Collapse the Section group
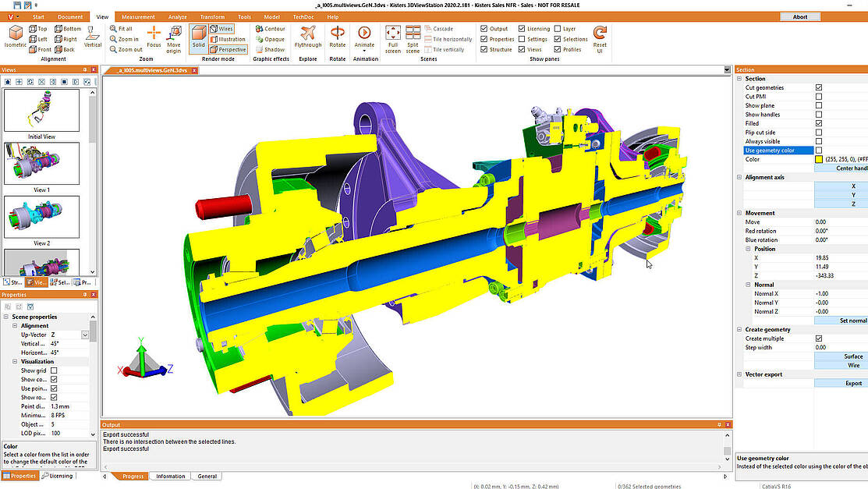This screenshot has height=489, width=868. coord(739,79)
